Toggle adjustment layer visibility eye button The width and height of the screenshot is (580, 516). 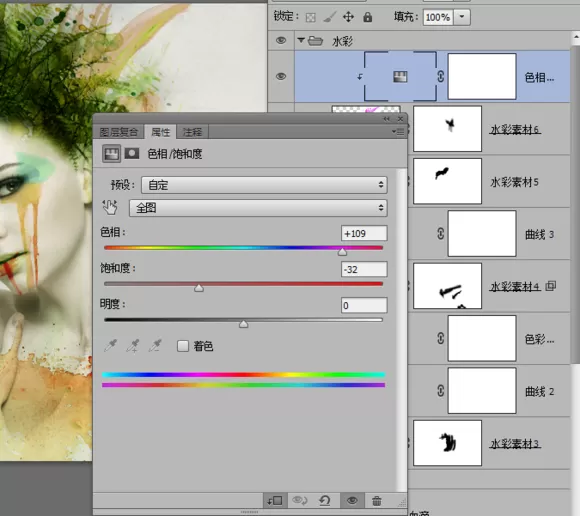pos(352,501)
